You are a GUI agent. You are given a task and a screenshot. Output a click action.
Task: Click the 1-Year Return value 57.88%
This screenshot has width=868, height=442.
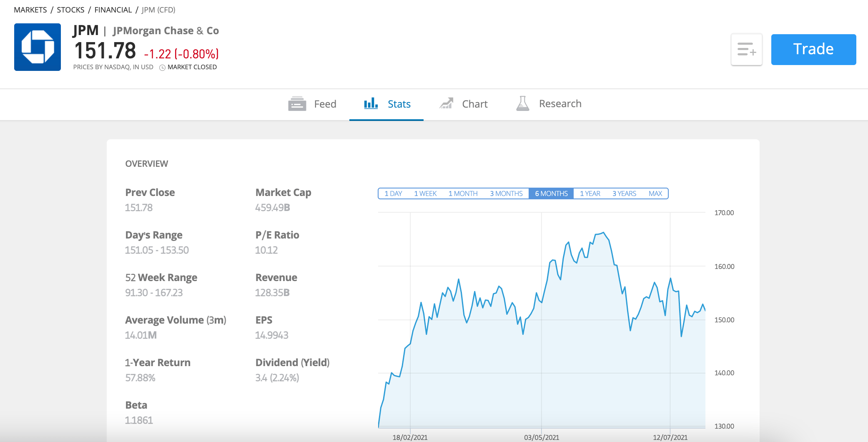tap(140, 378)
